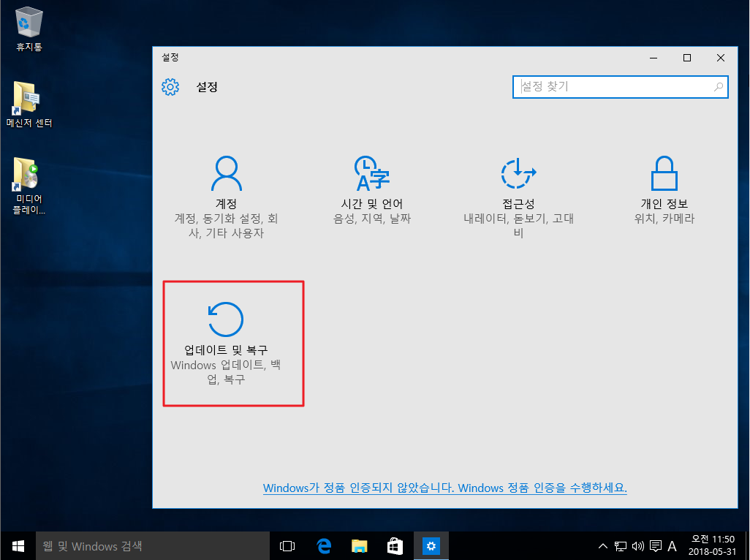Image resolution: width=750 pixels, height=560 pixels.
Task: Open 업데이트 및 복구 circular arrow icon
Action: [x=226, y=319]
